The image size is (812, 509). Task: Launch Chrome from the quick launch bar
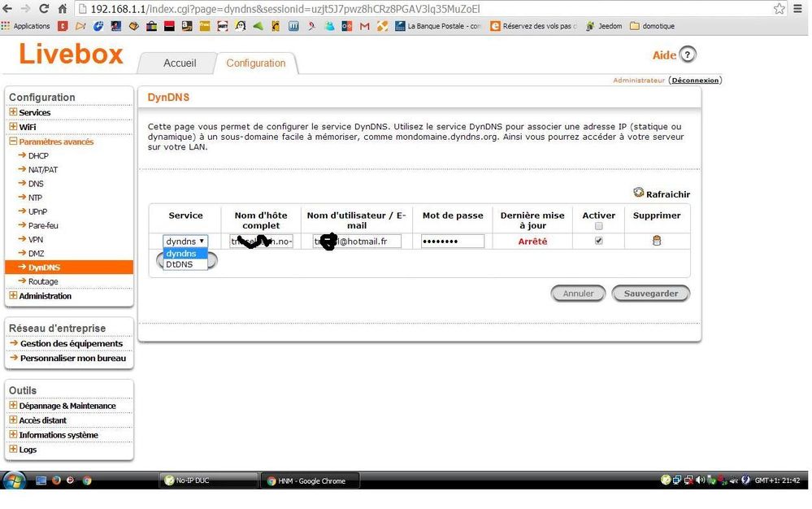87,481
